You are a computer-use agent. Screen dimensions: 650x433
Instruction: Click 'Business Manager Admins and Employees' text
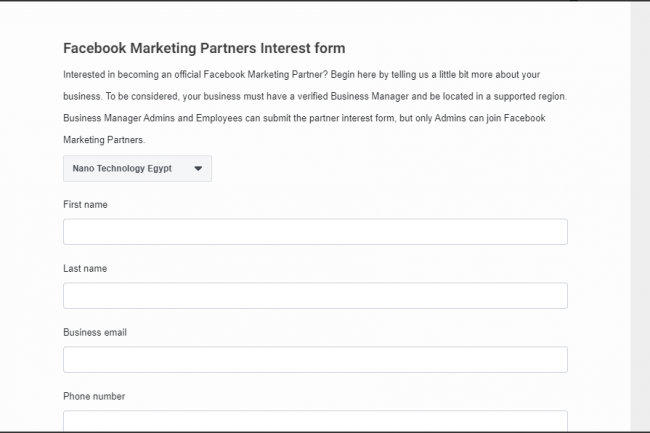(153, 118)
